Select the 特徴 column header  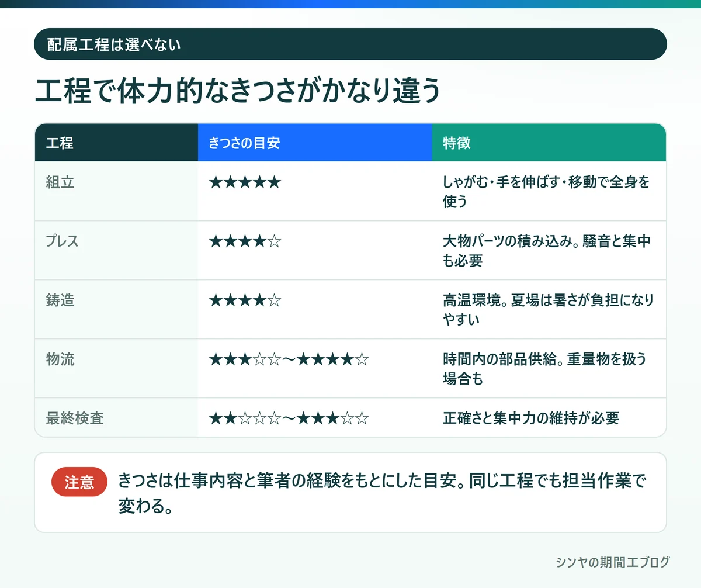[x=549, y=143]
